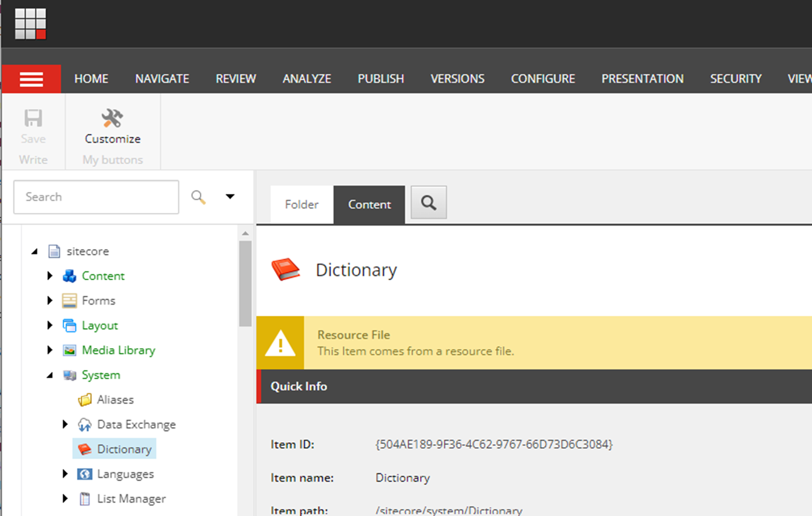Screen dimensions: 812x516
Task: Select the sitecore root item
Action: coord(88,251)
